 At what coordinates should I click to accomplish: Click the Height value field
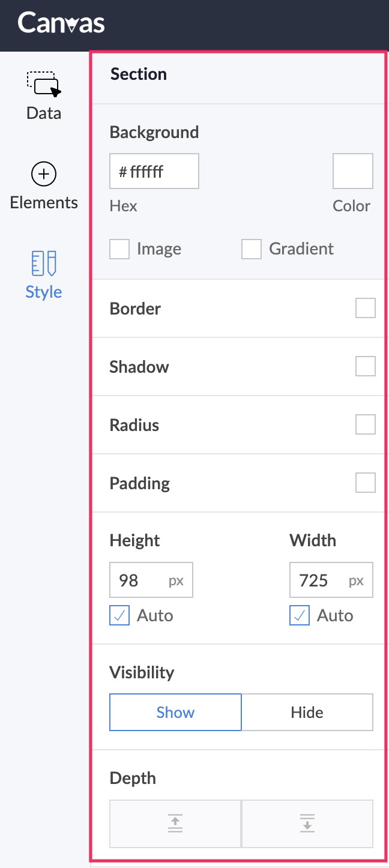pos(139,580)
